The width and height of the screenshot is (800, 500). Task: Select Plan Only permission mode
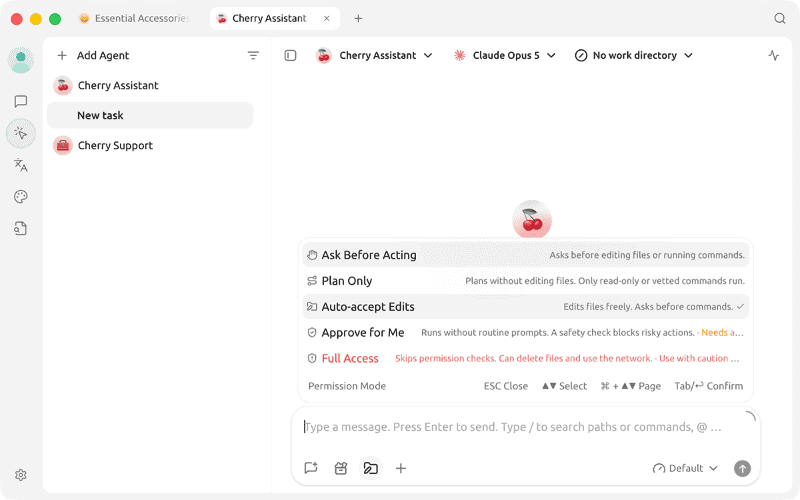pos(526,281)
